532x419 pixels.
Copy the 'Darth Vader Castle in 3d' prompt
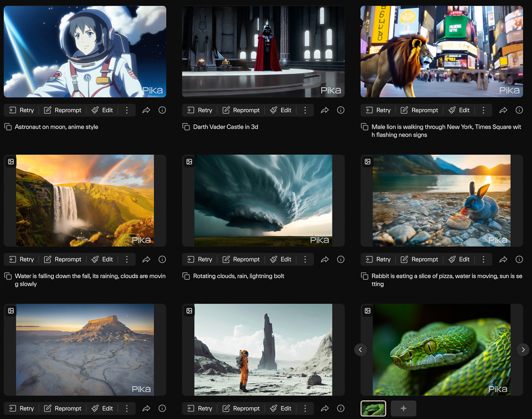coord(186,127)
